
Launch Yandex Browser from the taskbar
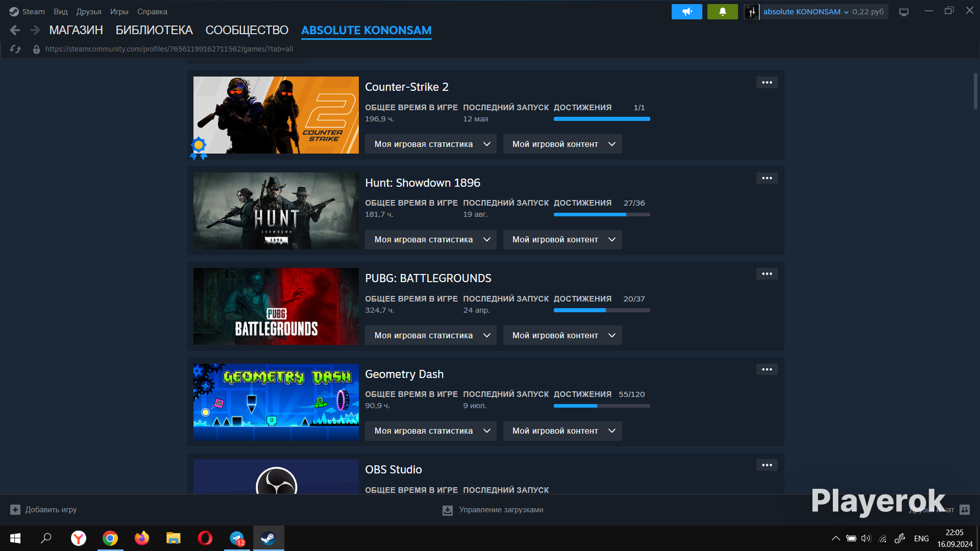pyautogui.click(x=79, y=538)
